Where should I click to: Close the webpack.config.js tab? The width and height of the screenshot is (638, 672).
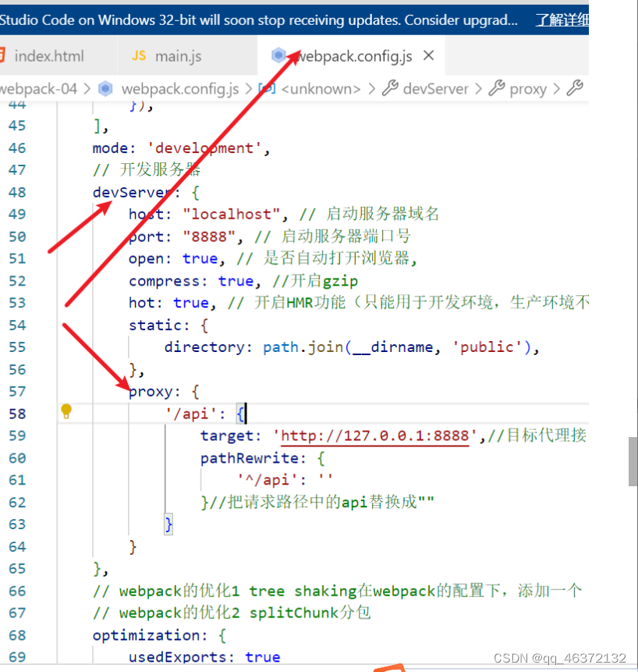pos(429,55)
